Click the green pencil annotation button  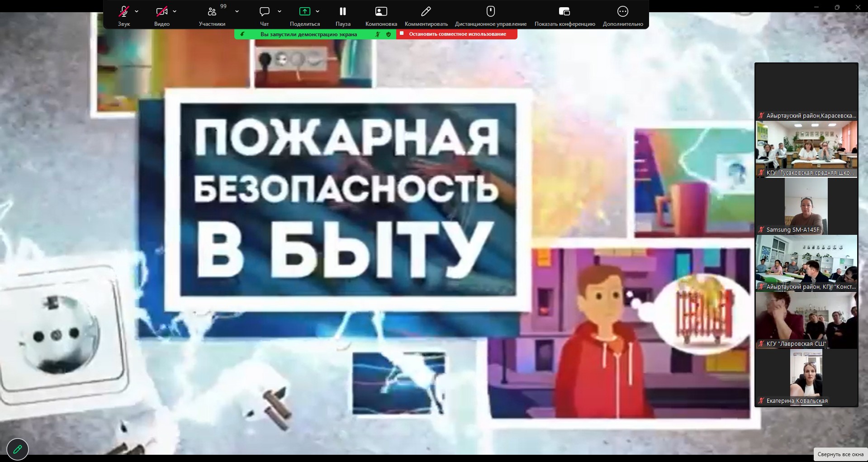pyautogui.click(x=18, y=449)
